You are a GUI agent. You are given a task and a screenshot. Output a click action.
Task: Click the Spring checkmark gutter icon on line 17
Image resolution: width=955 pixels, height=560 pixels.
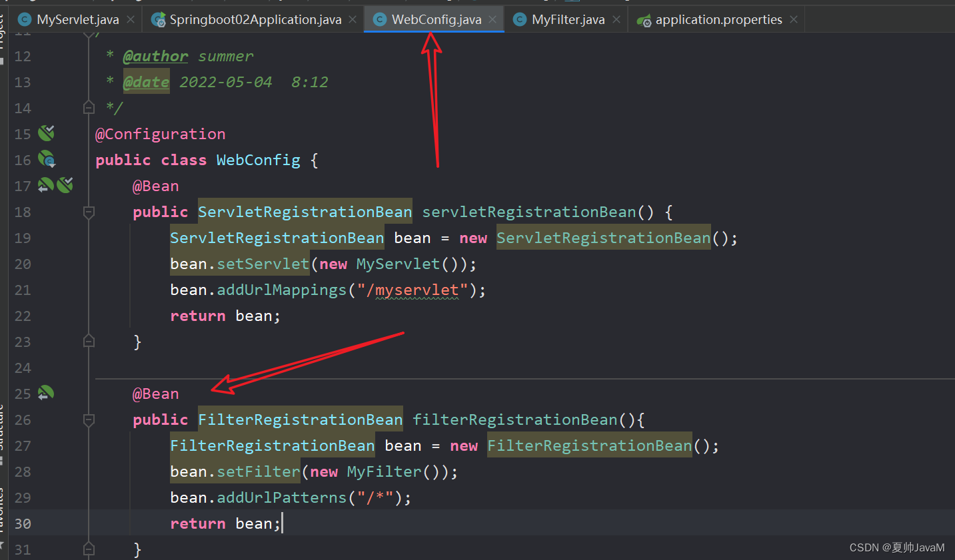point(65,185)
